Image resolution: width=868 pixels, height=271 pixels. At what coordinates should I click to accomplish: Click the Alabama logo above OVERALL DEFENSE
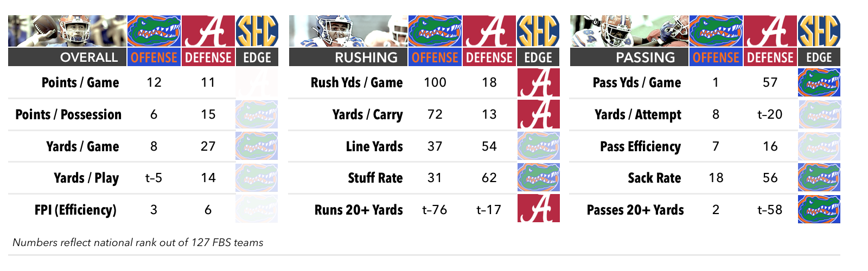208,31
